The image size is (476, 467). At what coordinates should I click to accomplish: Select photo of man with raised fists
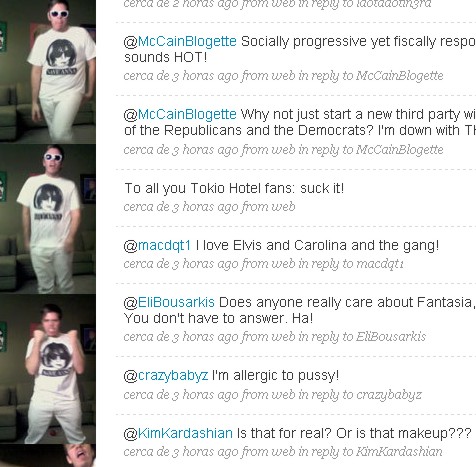(x=48, y=369)
